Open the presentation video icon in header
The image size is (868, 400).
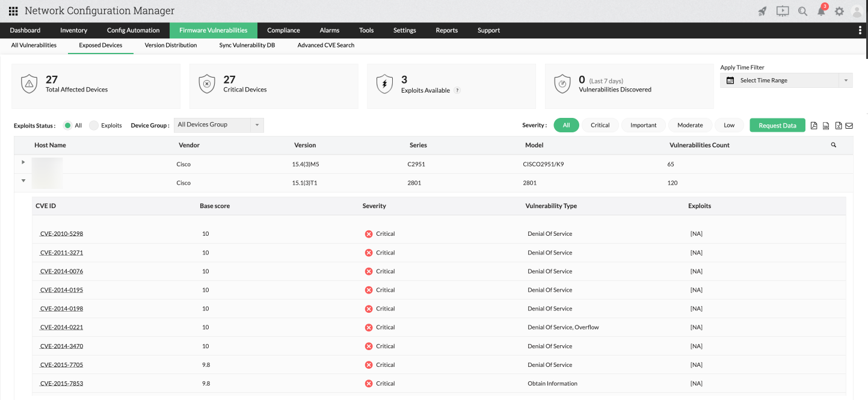point(782,11)
